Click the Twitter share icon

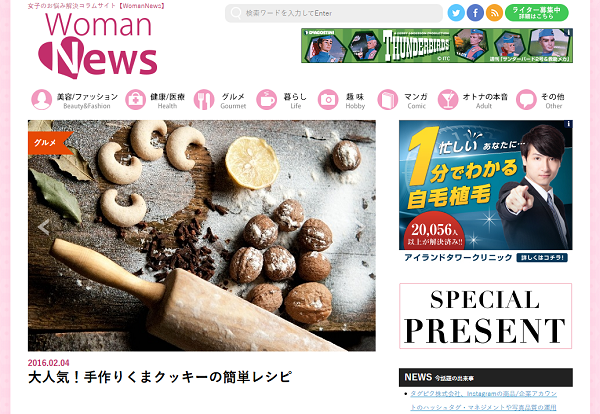(x=456, y=13)
